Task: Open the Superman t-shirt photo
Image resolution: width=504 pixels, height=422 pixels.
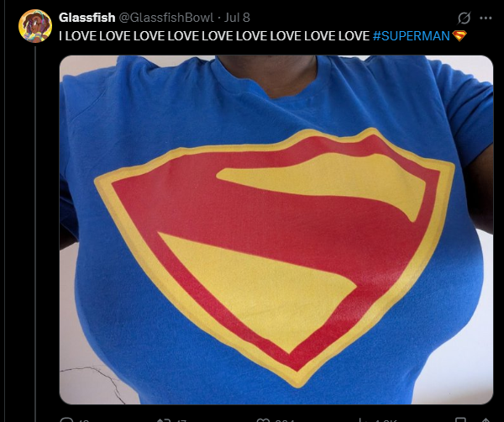Action: tap(276, 229)
